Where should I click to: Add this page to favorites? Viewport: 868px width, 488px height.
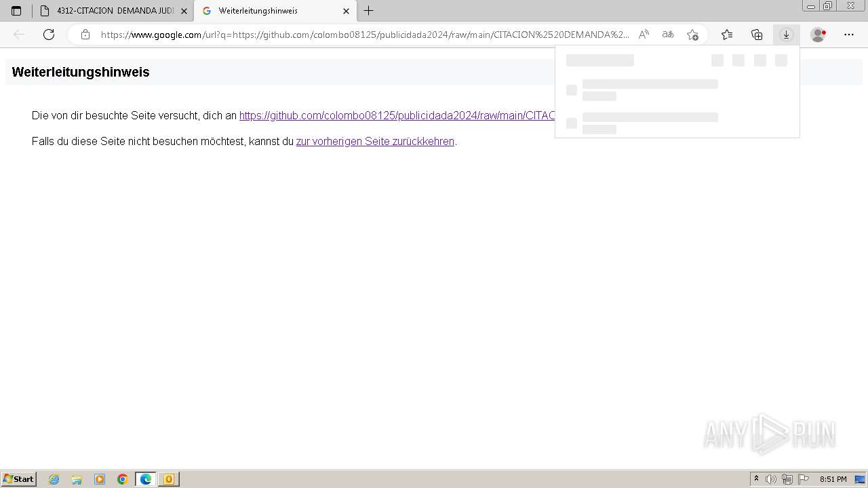(692, 35)
